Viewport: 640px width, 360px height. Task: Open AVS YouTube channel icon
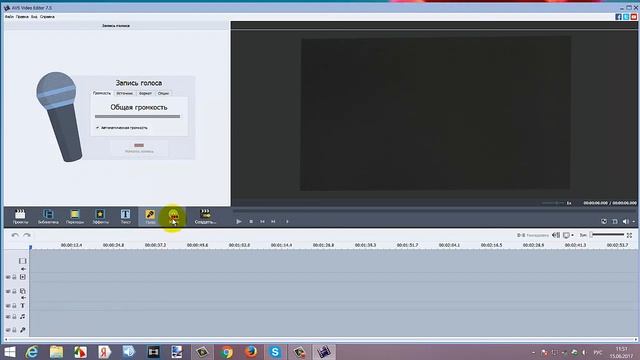coord(634,17)
